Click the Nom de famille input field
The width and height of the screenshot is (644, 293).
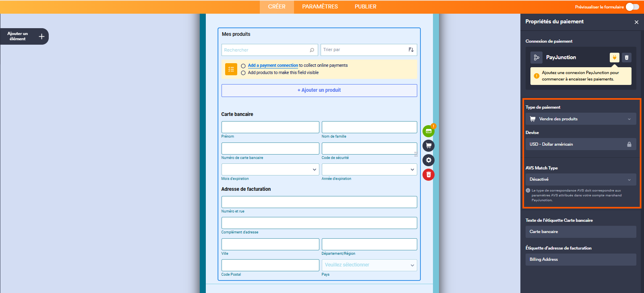tap(369, 127)
